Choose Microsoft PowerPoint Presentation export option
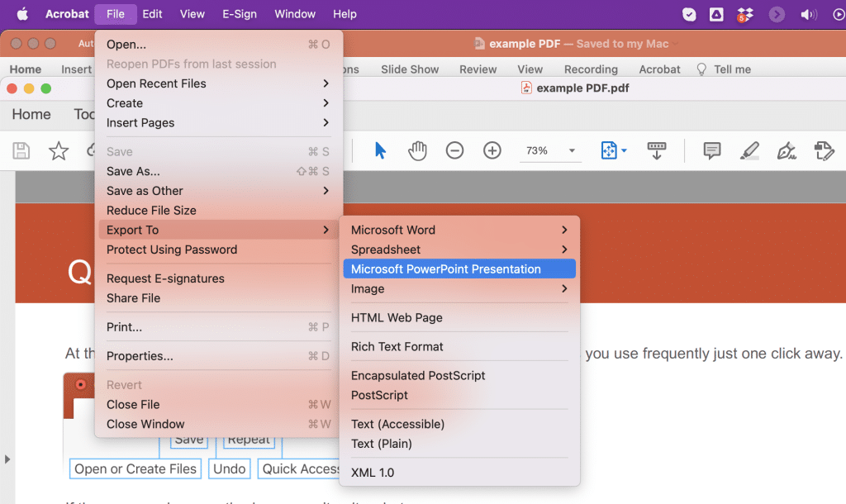846x504 pixels. point(459,269)
